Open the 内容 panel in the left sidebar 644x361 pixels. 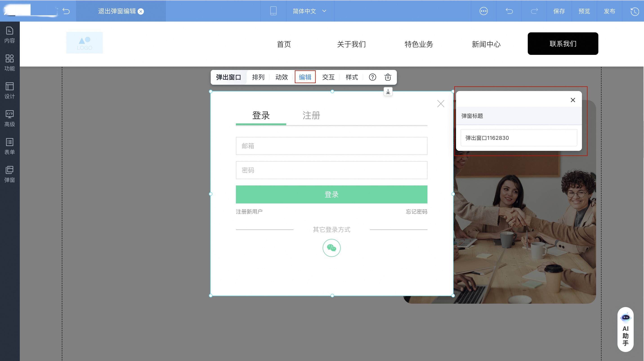(9, 34)
